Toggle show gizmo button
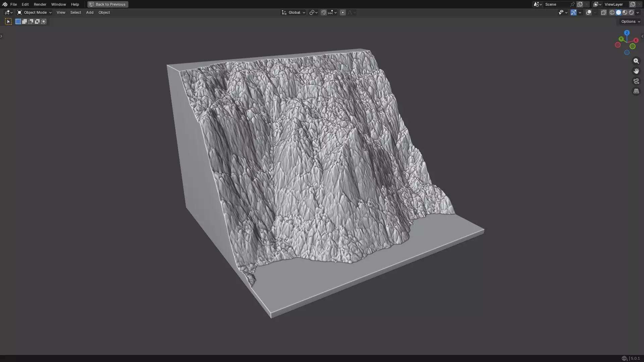The image size is (644, 362). tap(574, 12)
